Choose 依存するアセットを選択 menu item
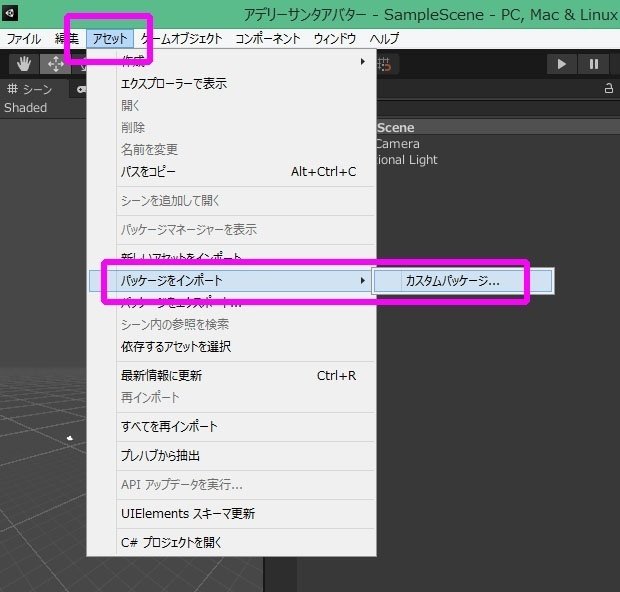 [x=231, y=347]
